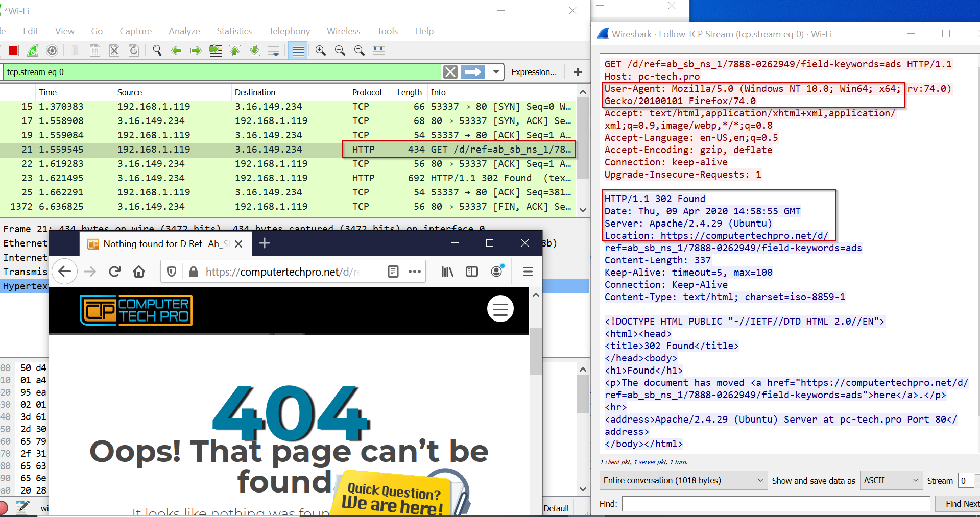
Task: Reset packet text to normal size
Action: (360, 51)
